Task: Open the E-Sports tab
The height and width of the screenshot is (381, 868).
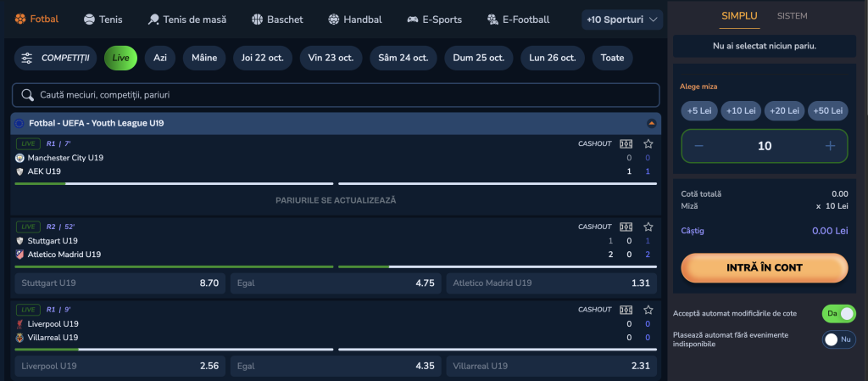Action: pyautogui.click(x=435, y=20)
